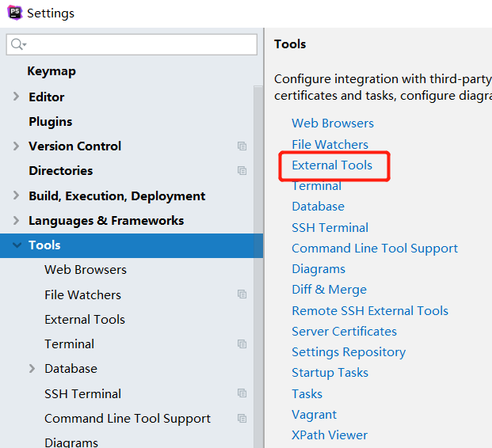The image size is (492, 448).
Task: Click the copy icon beside Command Line Tool Support
Action: 242,418
